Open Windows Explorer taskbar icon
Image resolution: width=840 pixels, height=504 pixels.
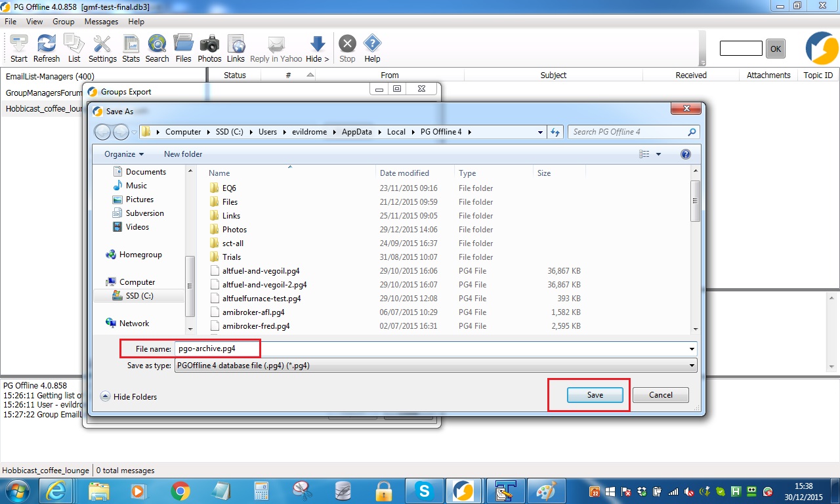pyautogui.click(x=99, y=491)
